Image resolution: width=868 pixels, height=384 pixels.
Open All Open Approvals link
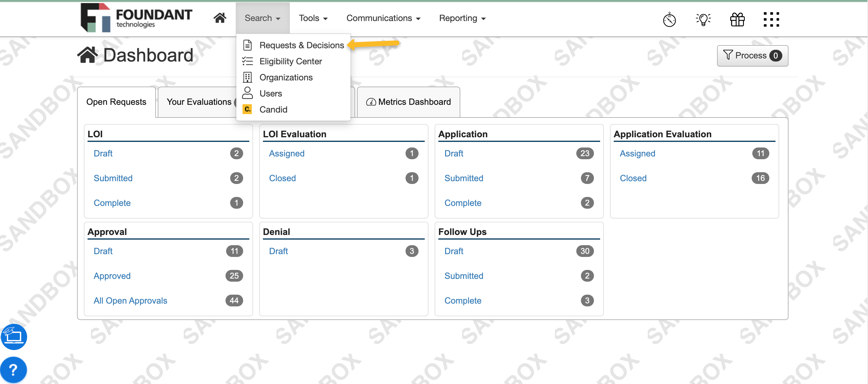tap(130, 301)
